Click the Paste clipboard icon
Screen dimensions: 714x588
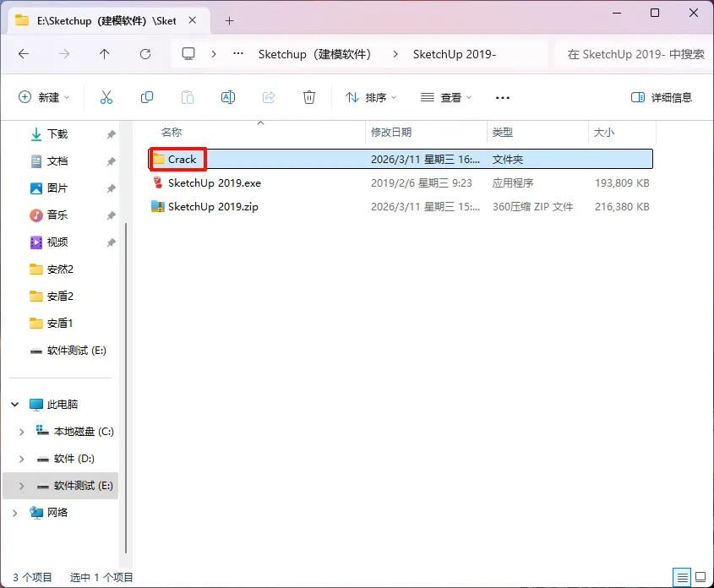point(187,97)
